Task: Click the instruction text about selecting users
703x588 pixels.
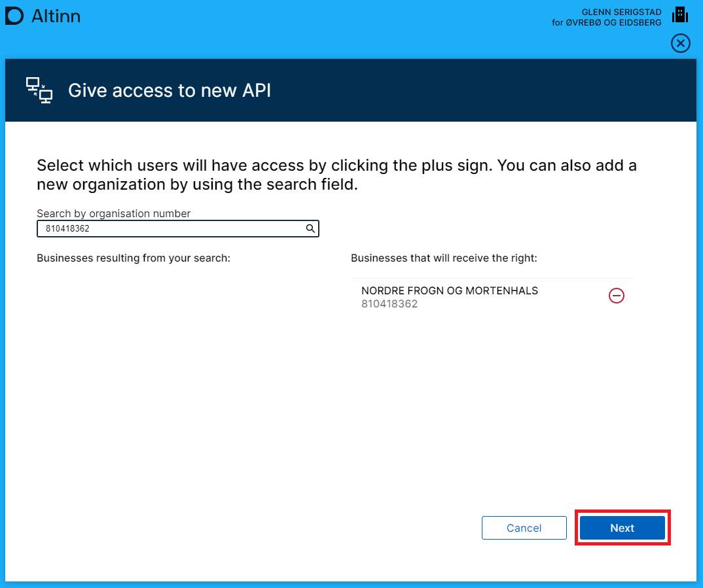Action: [x=336, y=175]
